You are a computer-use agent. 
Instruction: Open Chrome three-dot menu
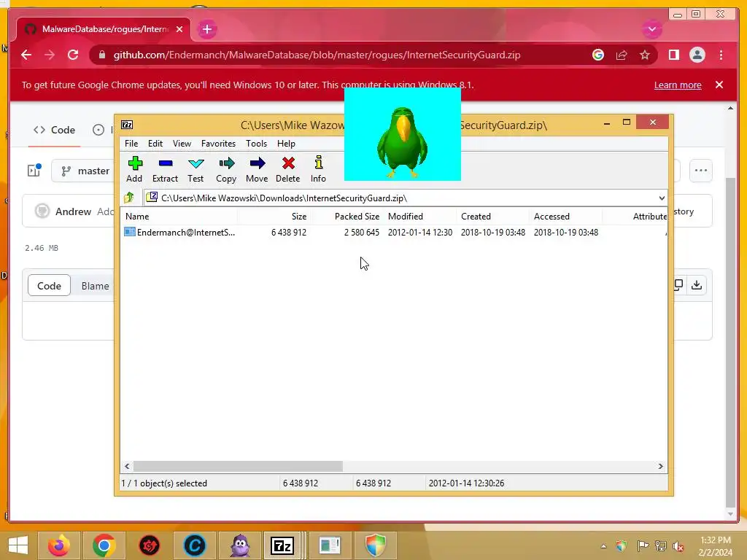coord(721,55)
